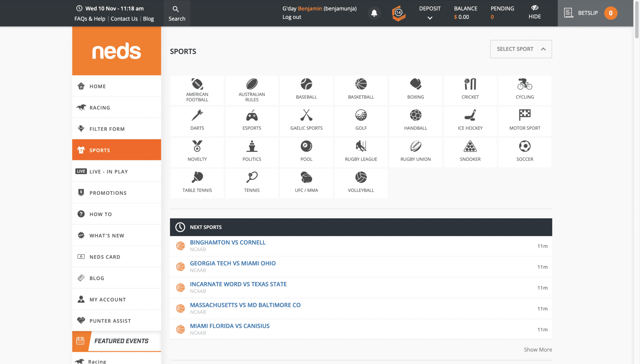
Task: Open the Handball tile
Action: click(416, 121)
